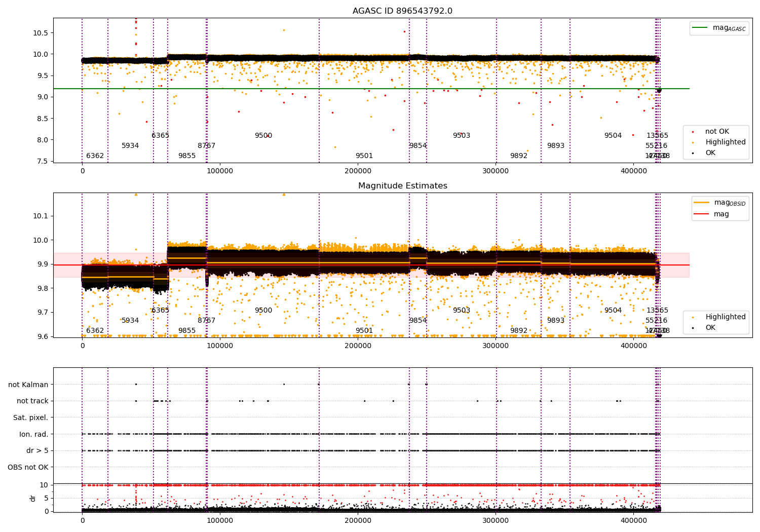Click OBSID label 6362 in the middle panel
Screen dimensions: 760x532
(95, 331)
